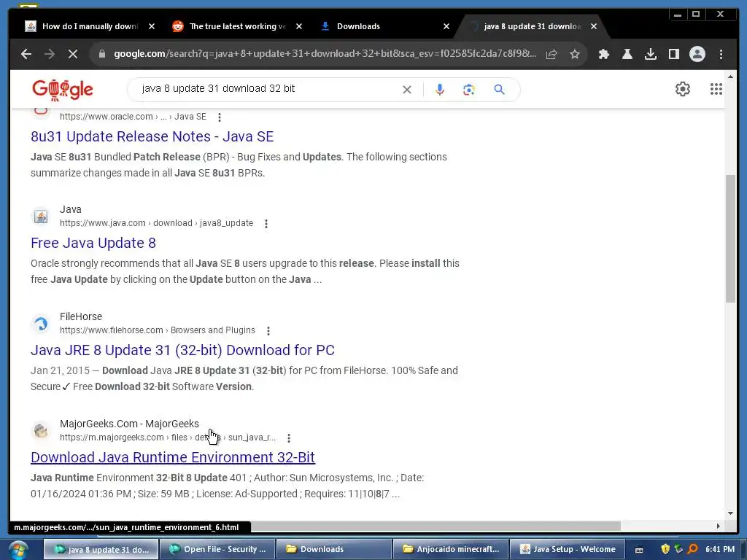Image resolution: width=747 pixels, height=560 pixels.
Task: Open Chrome Labs flask icon
Action: tap(627, 54)
